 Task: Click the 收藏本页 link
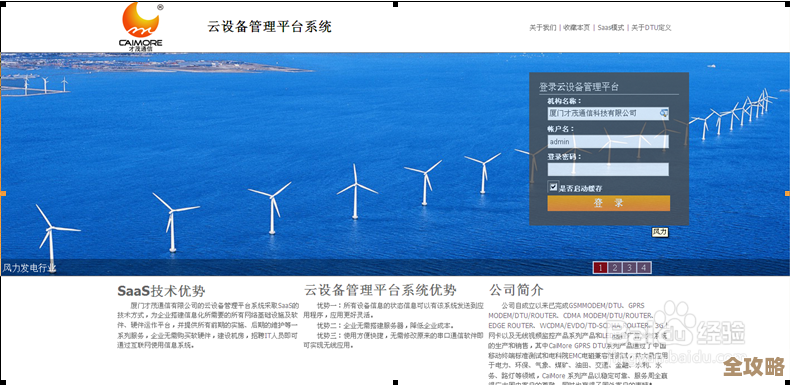pos(576,28)
